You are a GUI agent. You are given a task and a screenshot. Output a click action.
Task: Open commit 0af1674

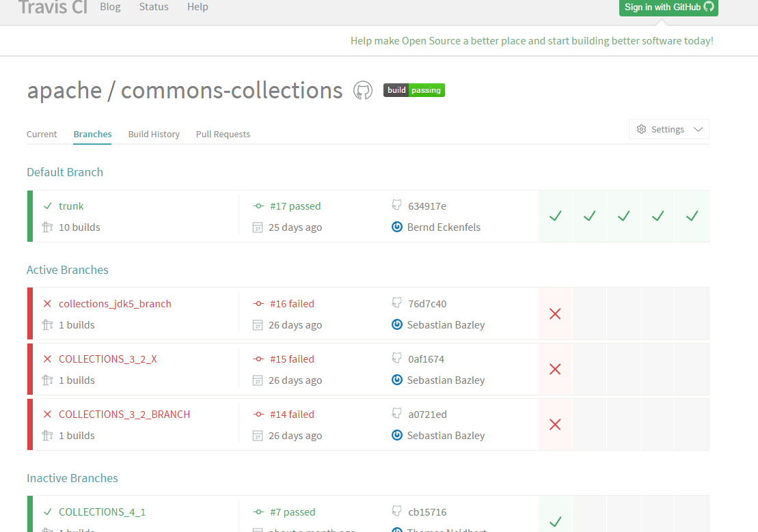pyautogui.click(x=426, y=359)
